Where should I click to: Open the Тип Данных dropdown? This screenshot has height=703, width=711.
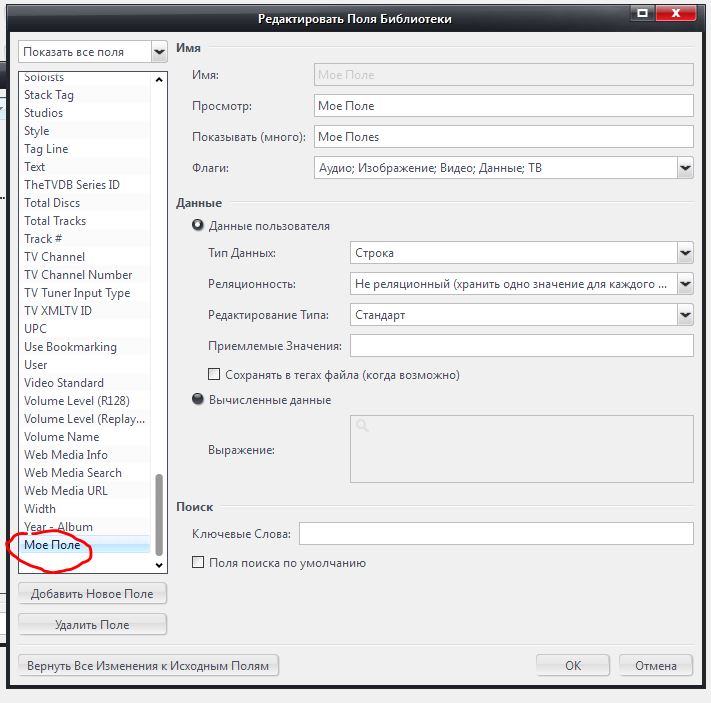[x=684, y=254]
